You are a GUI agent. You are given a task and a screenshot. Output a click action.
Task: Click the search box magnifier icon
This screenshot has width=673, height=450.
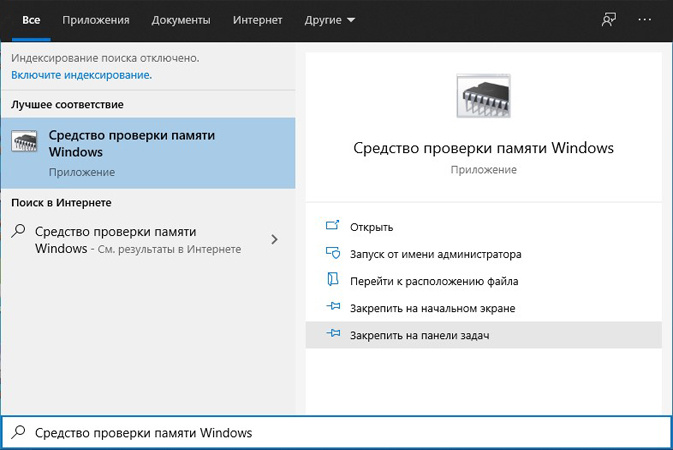(18, 432)
